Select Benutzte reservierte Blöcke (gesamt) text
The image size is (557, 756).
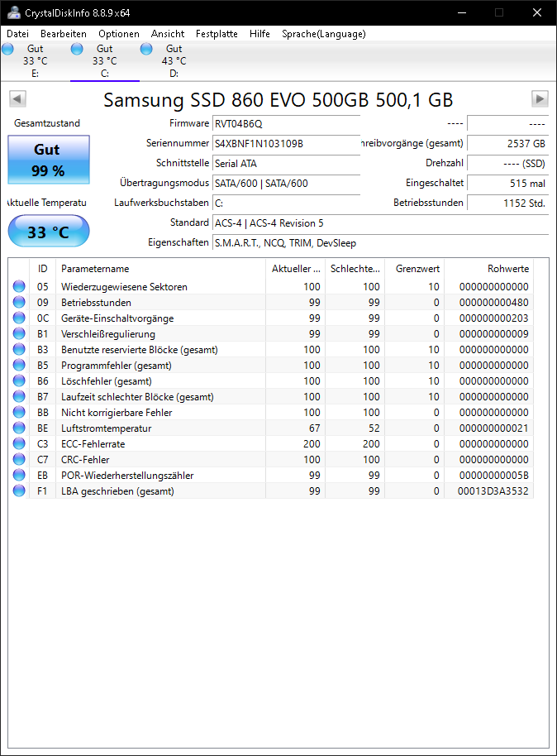tap(139, 350)
